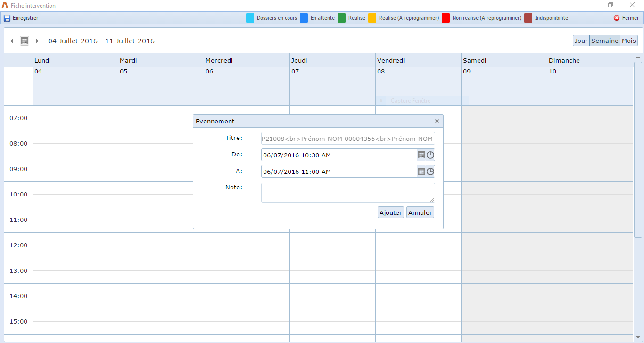Click the Dossiers en cours cyan swatch

click(250, 18)
